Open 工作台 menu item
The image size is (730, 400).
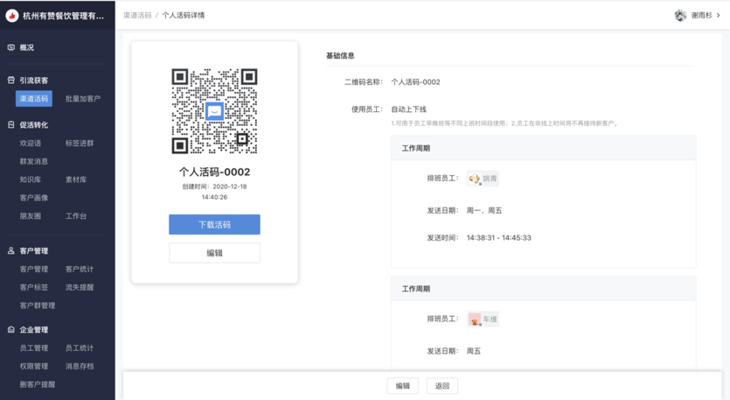pyautogui.click(x=76, y=216)
